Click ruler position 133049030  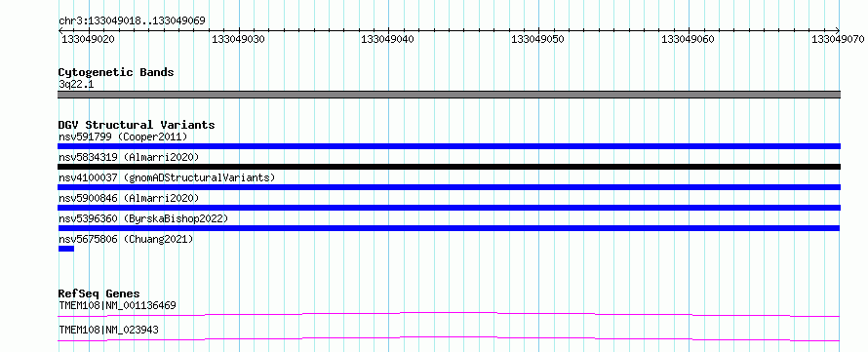[239, 39]
